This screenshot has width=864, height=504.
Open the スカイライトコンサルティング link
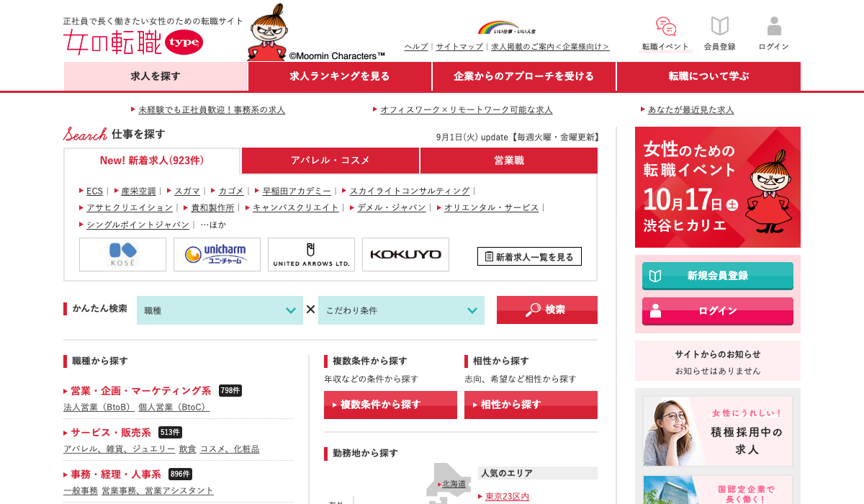(x=410, y=191)
